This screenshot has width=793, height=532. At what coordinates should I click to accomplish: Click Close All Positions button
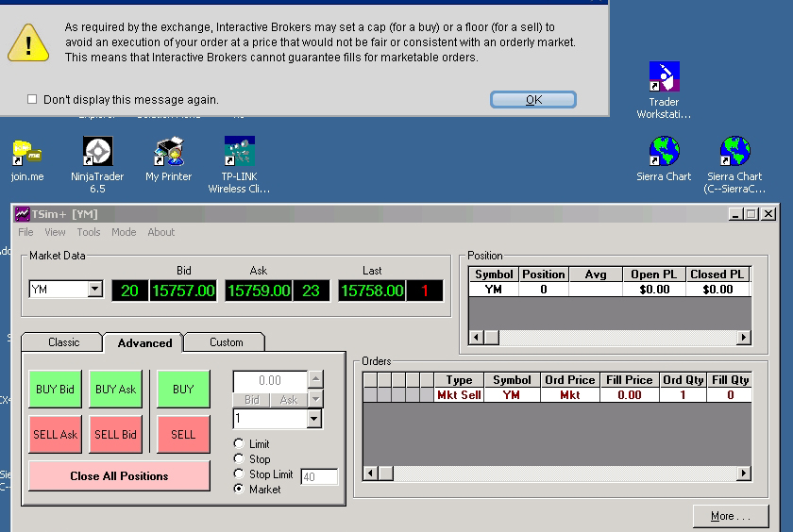pos(119,476)
